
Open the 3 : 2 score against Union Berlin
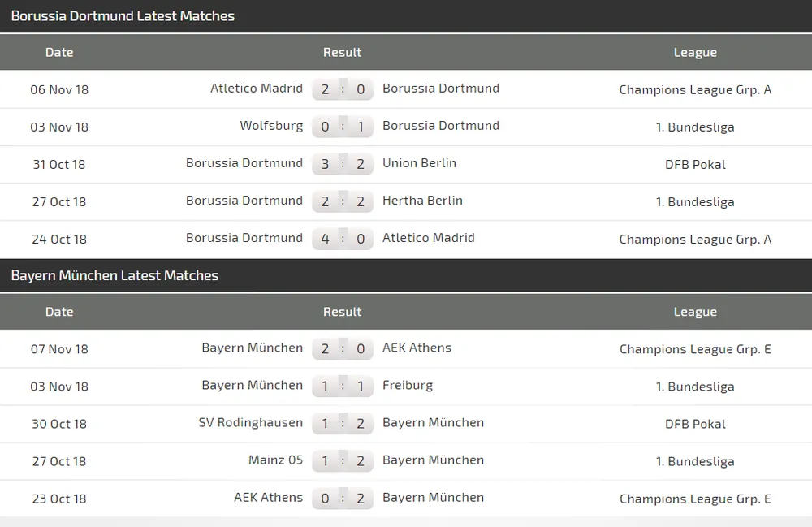coord(343,164)
